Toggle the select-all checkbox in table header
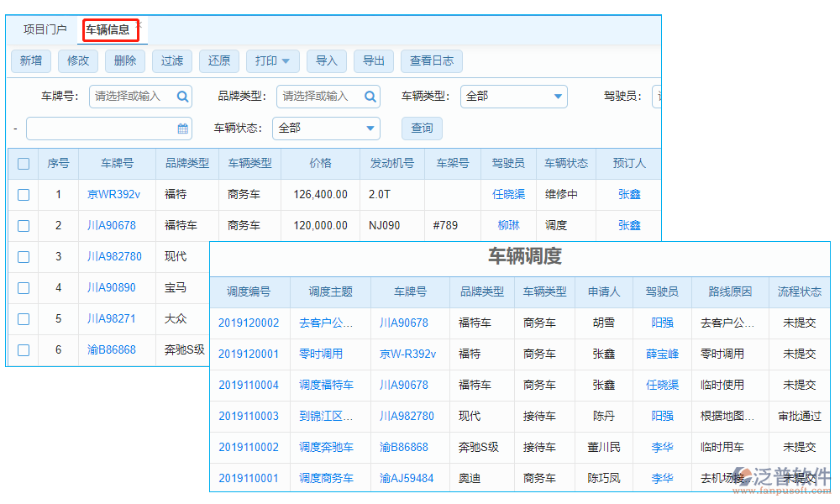Screen dimensions: 840x504 tap(23, 163)
